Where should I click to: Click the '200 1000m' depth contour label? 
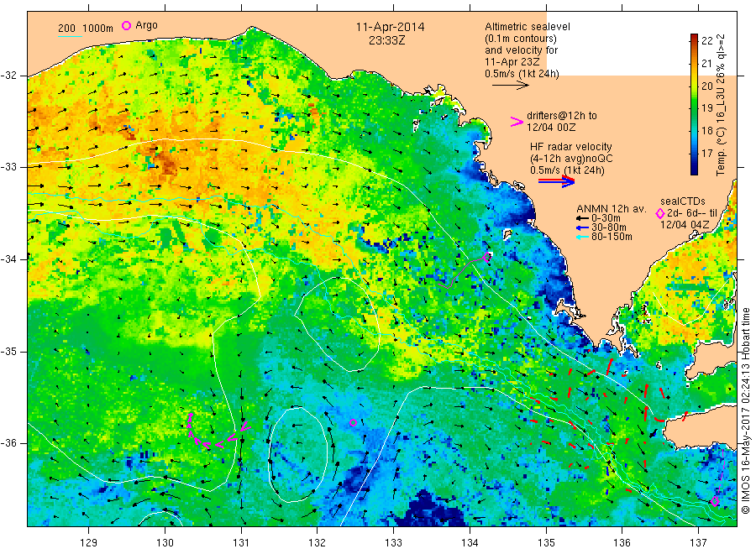[x=86, y=29]
